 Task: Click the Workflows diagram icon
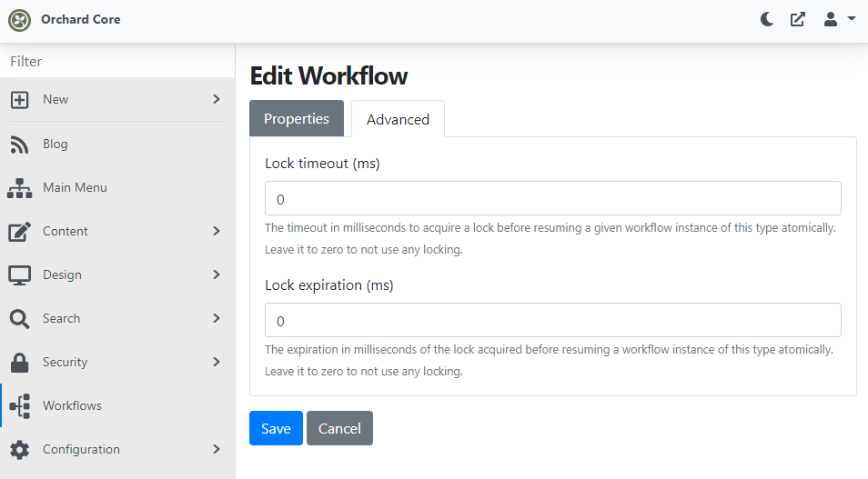point(21,406)
